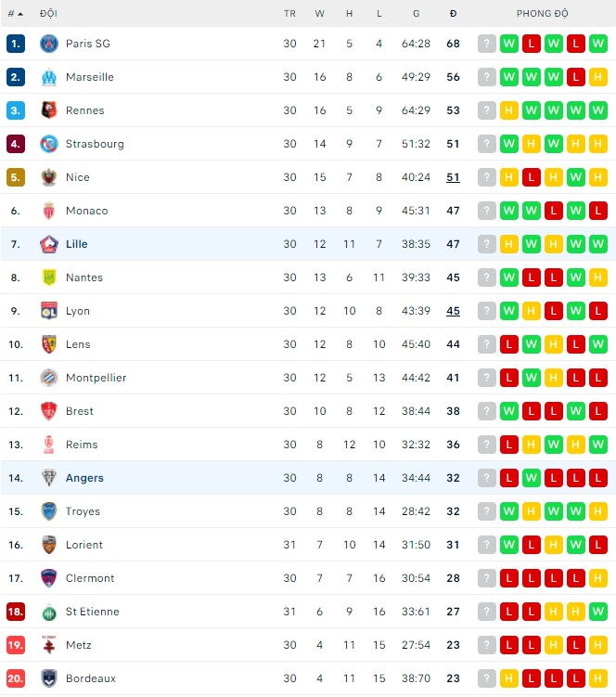616x697 pixels.
Task: Click the St Etienne green logo
Action: 49,612
